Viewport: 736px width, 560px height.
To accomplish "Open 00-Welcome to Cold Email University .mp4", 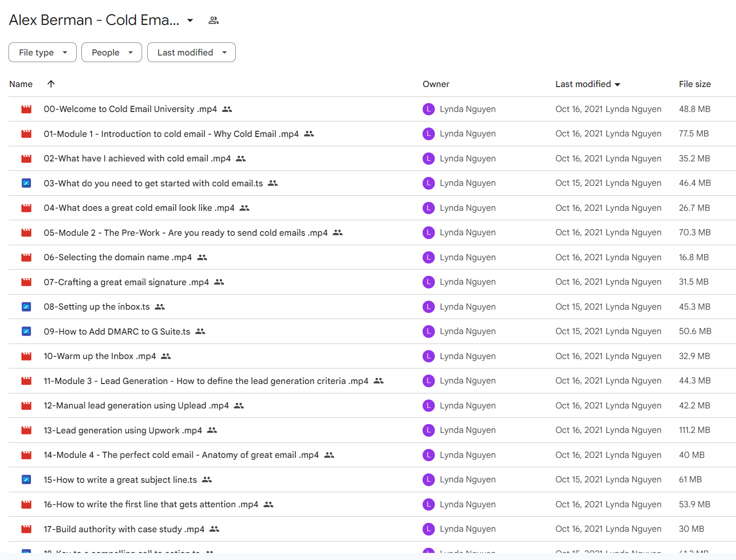I will pyautogui.click(x=130, y=109).
